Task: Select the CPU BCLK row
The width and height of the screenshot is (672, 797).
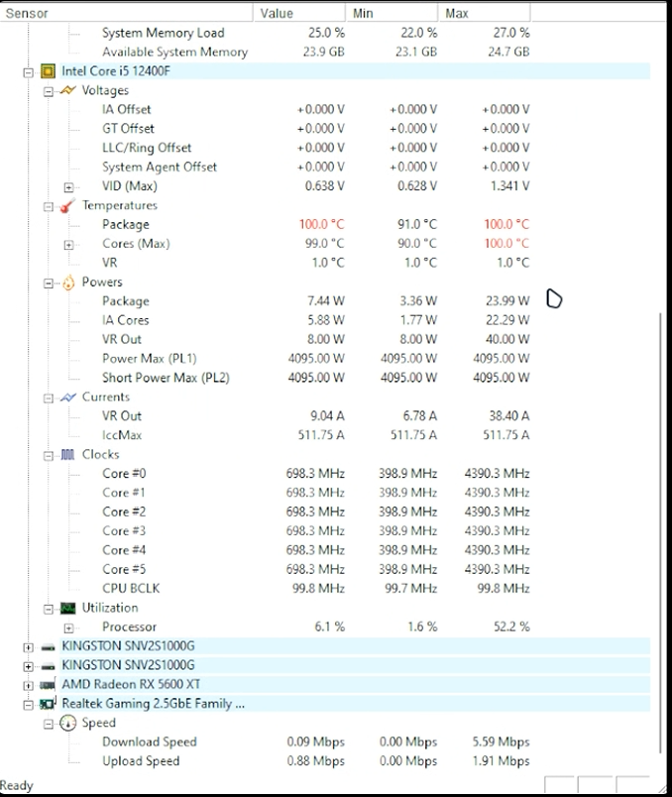Action: point(315,589)
